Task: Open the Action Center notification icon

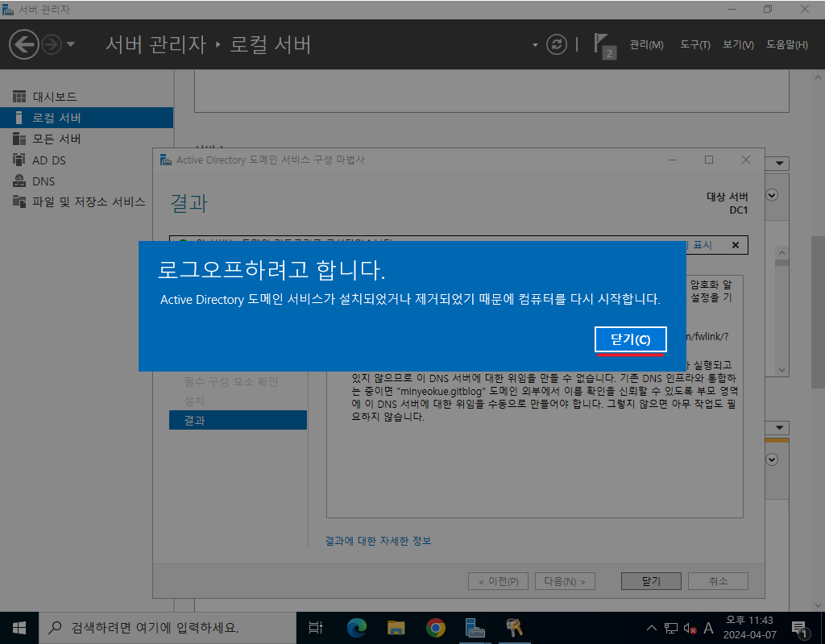Action: pos(800,628)
